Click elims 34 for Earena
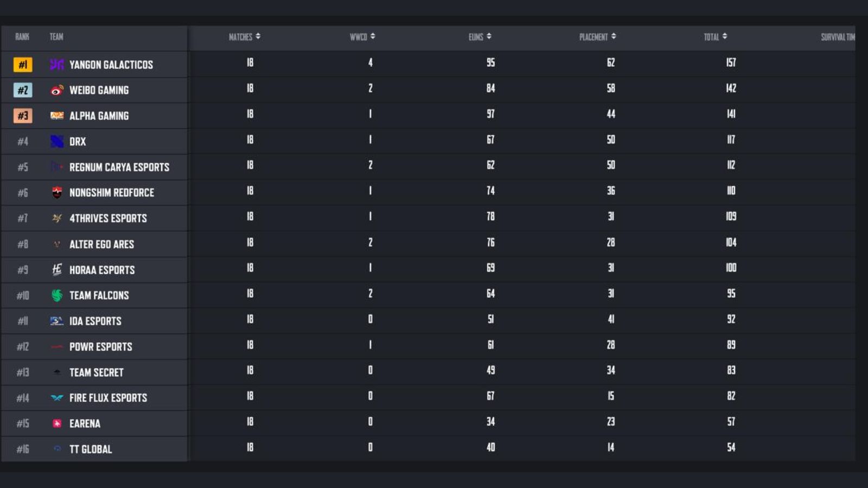 pyautogui.click(x=490, y=421)
